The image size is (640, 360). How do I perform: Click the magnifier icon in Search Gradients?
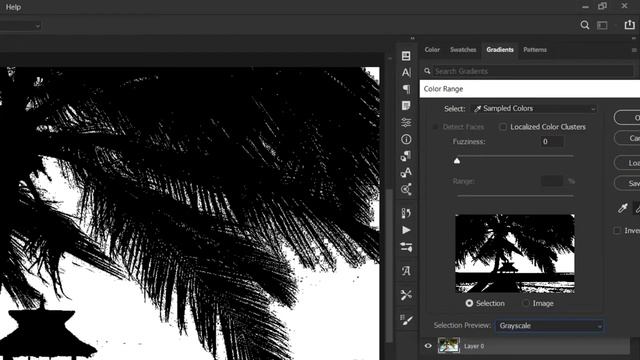coord(427,71)
